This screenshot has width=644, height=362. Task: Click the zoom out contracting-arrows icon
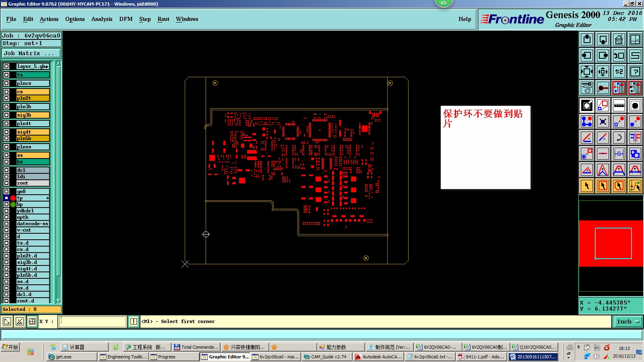click(603, 72)
